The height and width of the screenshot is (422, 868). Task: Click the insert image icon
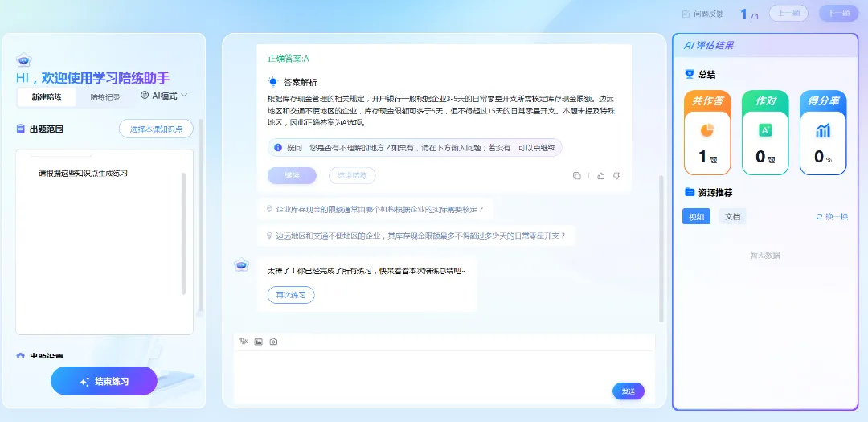[258, 342]
